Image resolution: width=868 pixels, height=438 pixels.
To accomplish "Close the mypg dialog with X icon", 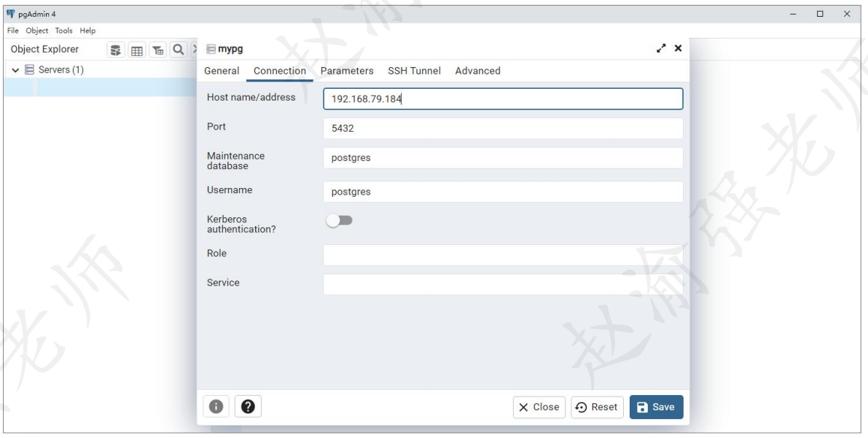I will point(678,48).
